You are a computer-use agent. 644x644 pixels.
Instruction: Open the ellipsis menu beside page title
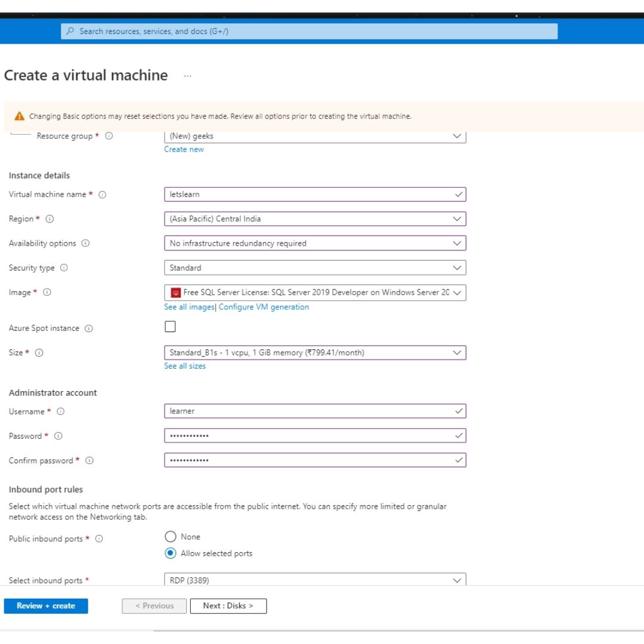point(188,76)
